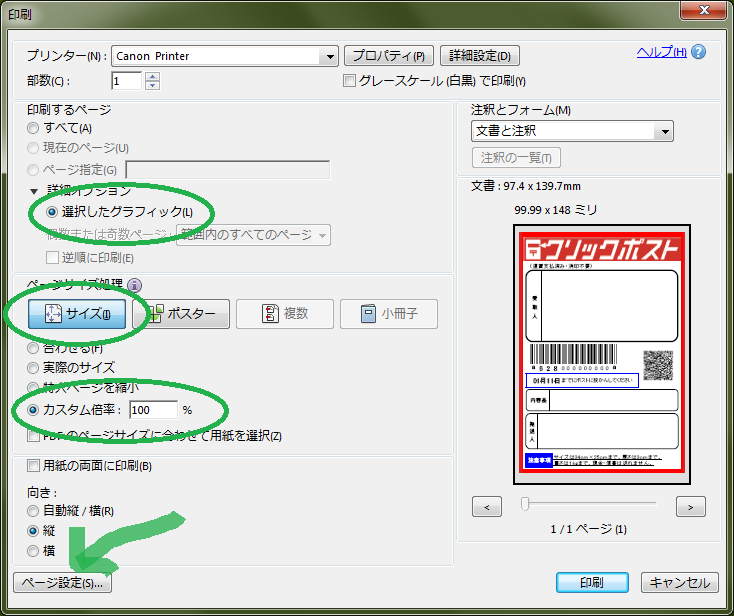Enable グレースケール grayscale printing checkbox

[349, 81]
